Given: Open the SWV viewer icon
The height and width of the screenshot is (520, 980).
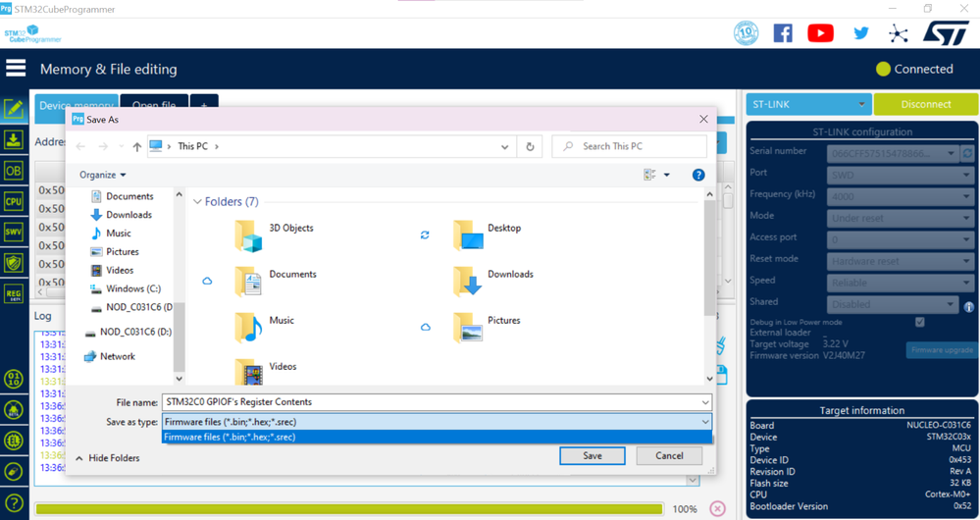Looking at the screenshot, I should click(x=14, y=232).
